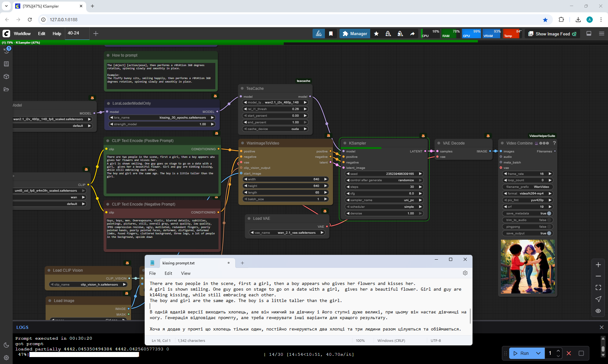Click Show Image Feed button
This screenshot has width=608, height=364.
point(552,34)
